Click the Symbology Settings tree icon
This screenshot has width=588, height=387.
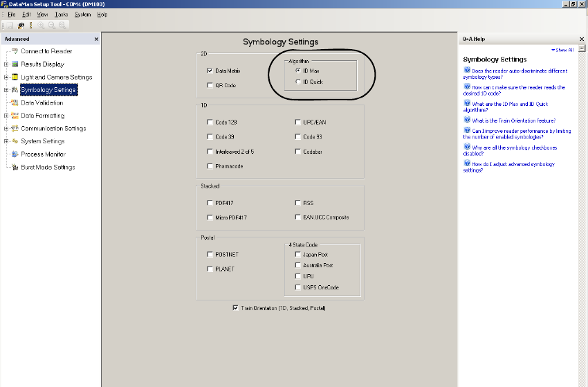tap(15, 90)
